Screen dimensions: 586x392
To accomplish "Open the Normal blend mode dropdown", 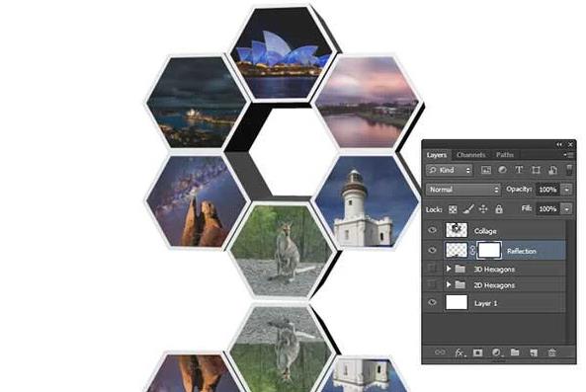I will tap(463, 190).
